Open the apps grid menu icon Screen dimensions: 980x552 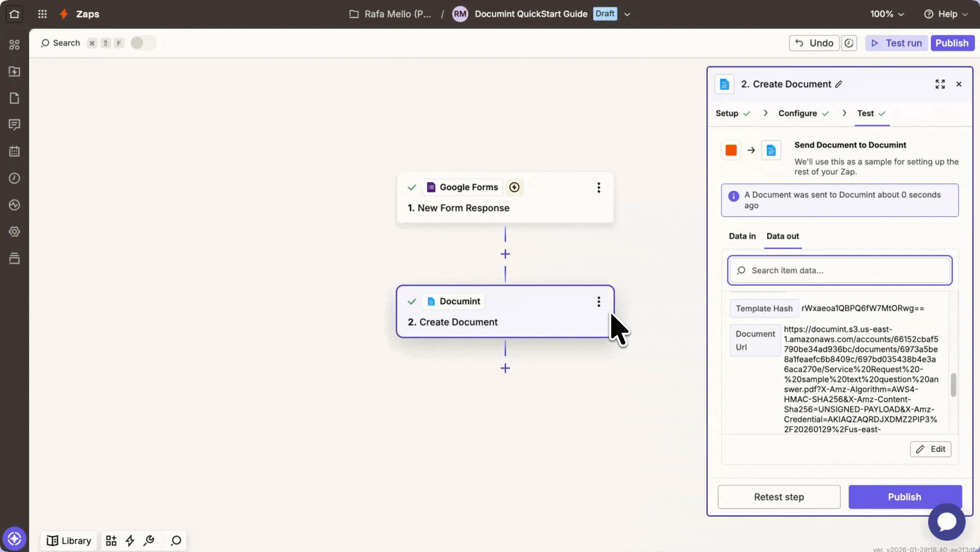(x=42, y=14)
